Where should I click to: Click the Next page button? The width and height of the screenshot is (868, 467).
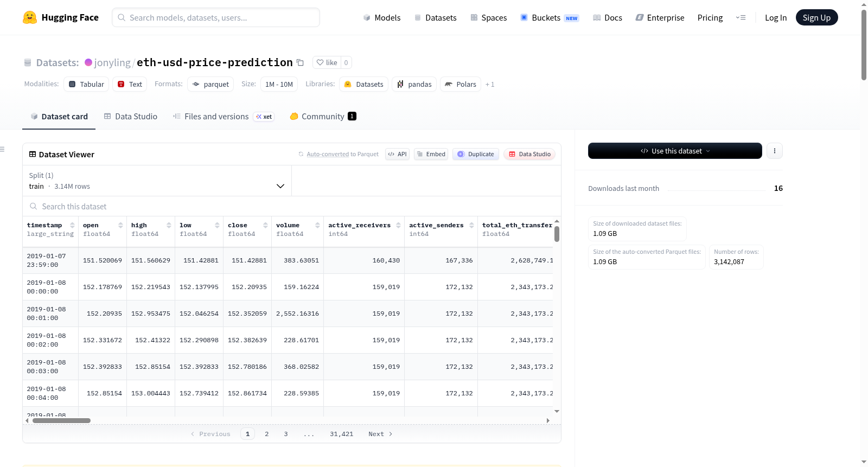[x=380, y=434]
